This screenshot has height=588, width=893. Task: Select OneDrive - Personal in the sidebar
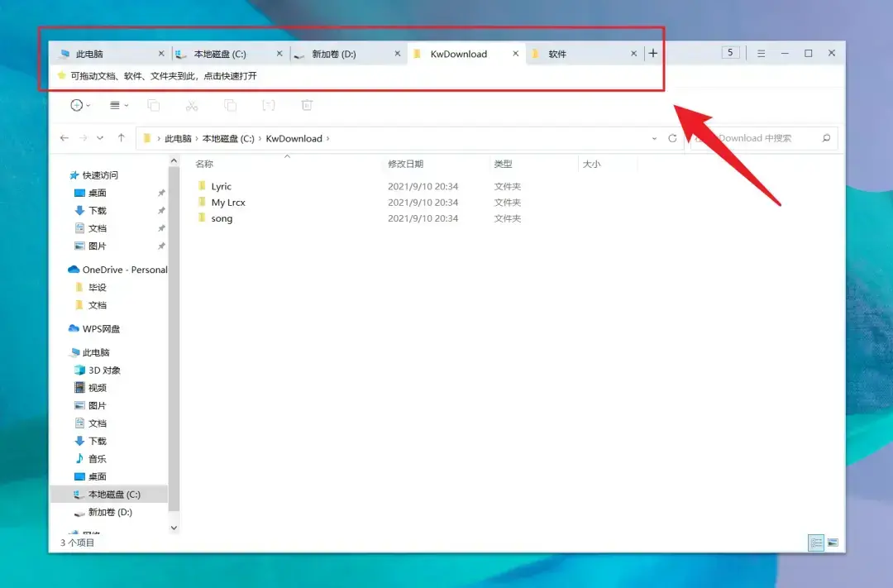pyautogui.click(x=124, y=270)
